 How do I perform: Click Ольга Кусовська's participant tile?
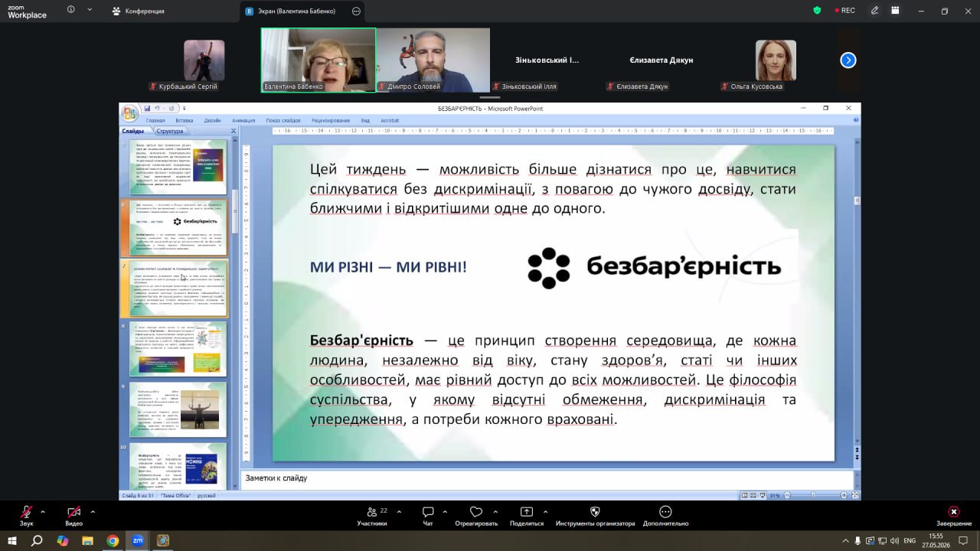coord(777,60)
